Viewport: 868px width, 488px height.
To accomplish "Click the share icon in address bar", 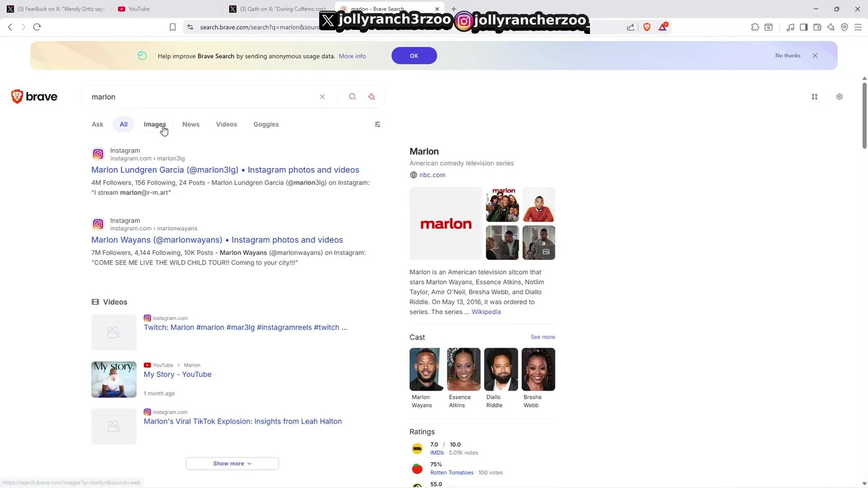I will 631,27.
